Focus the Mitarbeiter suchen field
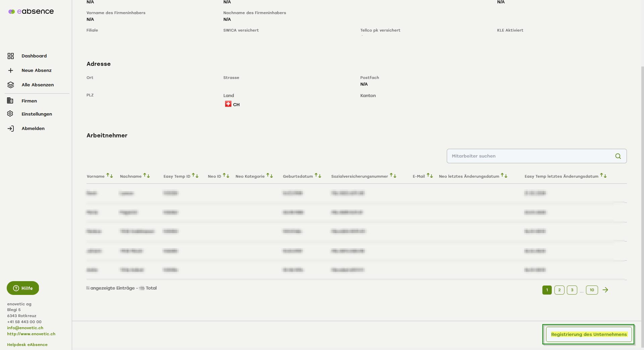Screen dimensions: 644x350 pyautogui.click(x=530, y=156)
